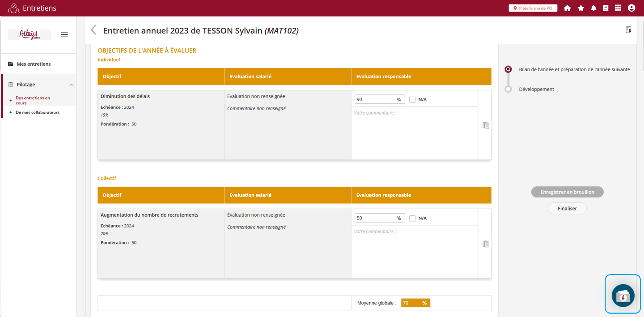644x317 pixels.
Task: Collapse the Pilotage menu section
Action: point(71,85)
